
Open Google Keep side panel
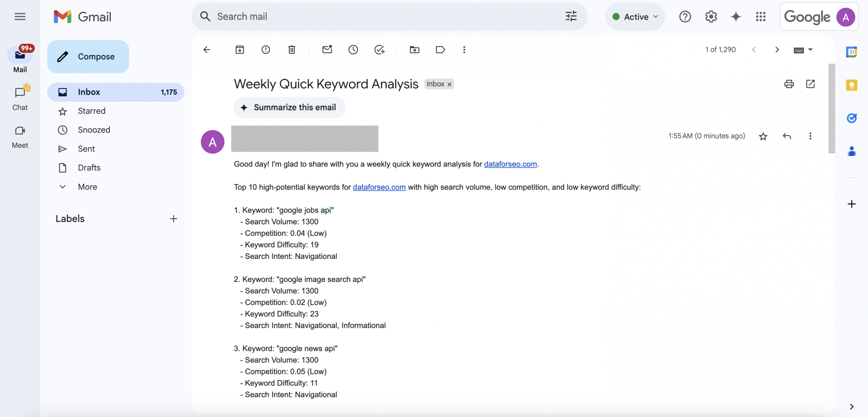click(x=851, y=85)
